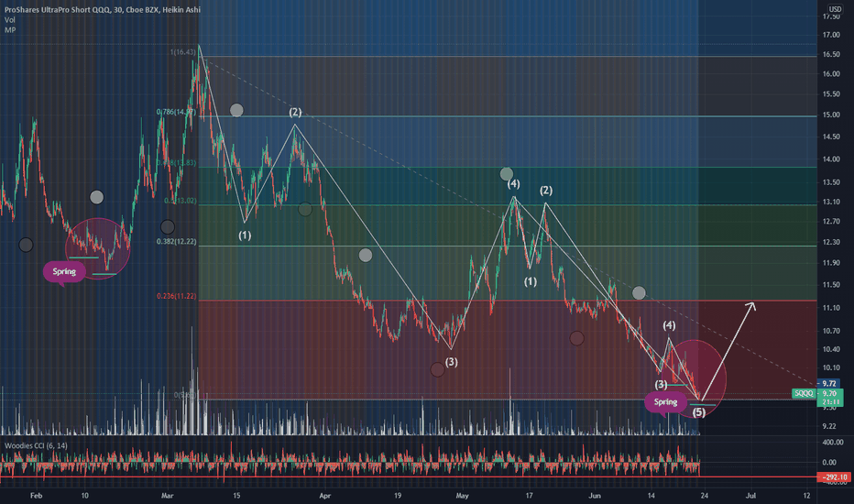Click the 17.00 price axis label

click(831, 35)
